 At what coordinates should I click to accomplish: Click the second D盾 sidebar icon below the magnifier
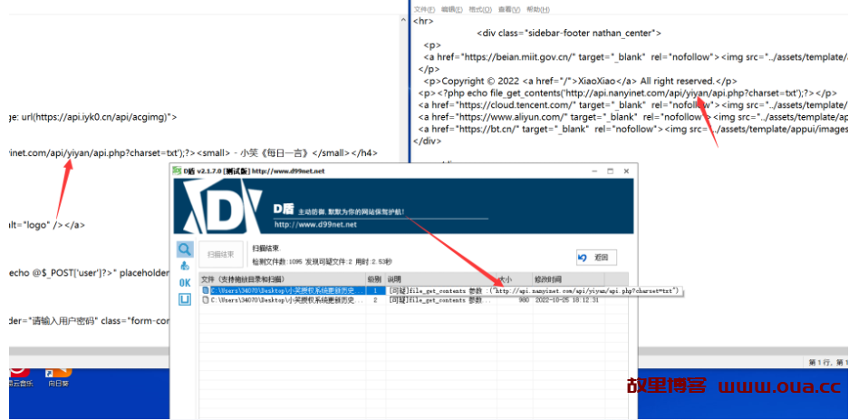point(185,267)
